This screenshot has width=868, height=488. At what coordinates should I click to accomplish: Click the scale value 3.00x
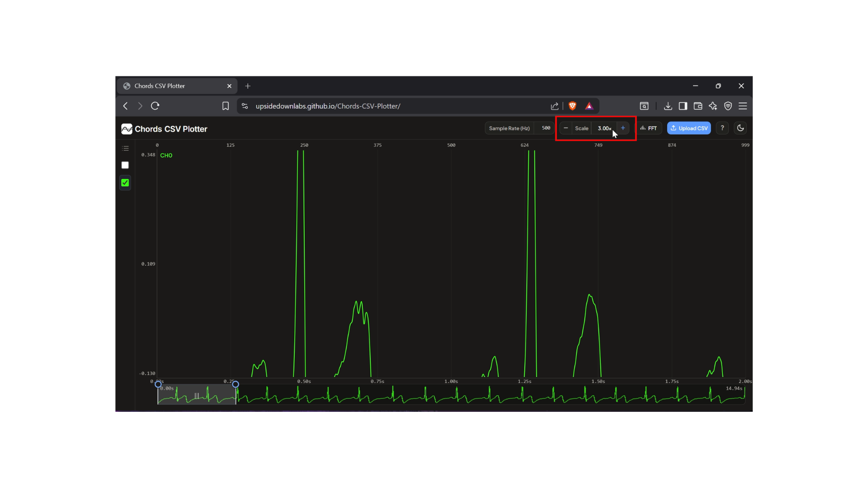tap(604, 128)
